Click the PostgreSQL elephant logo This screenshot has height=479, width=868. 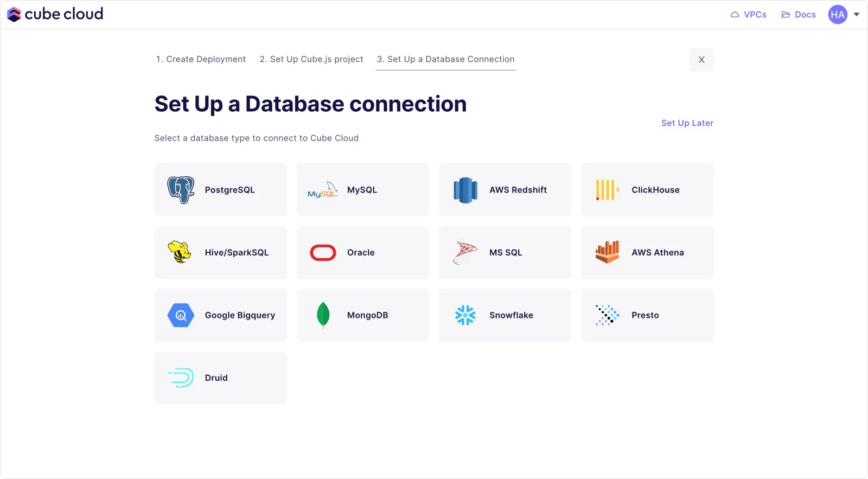point(181,190)
